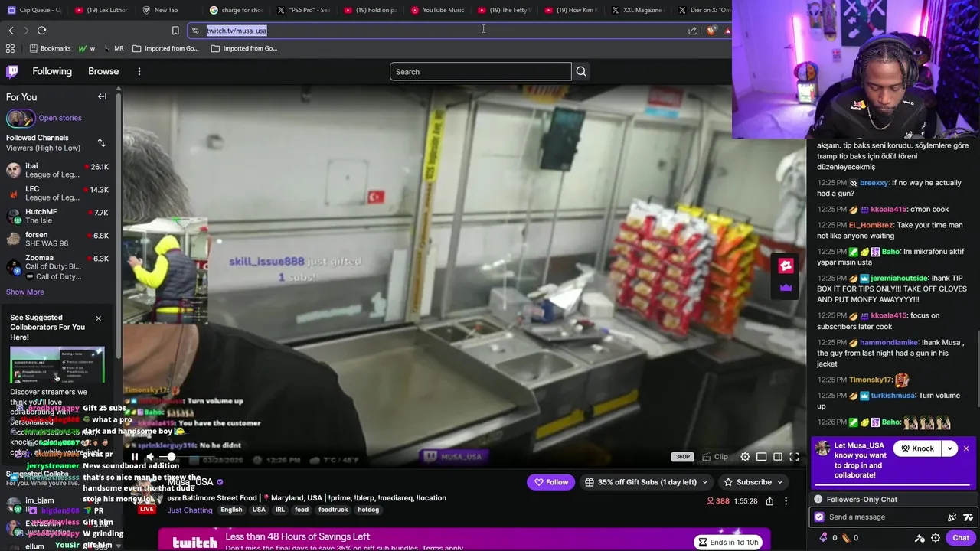
Task: Switch to the New Tab browser tab
Action: click(166, 10)
